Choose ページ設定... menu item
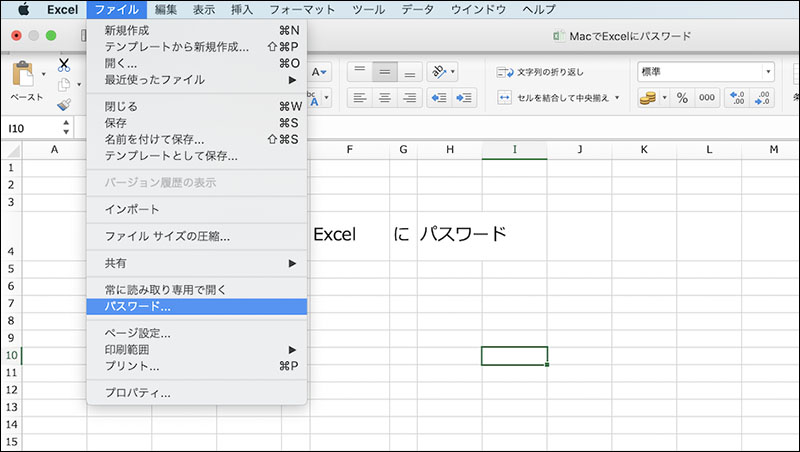 (x=197, y=333)
